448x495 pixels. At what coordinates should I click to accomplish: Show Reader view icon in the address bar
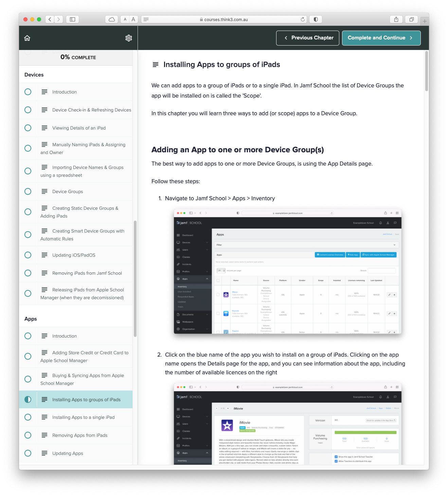click(x=146, y=19)
